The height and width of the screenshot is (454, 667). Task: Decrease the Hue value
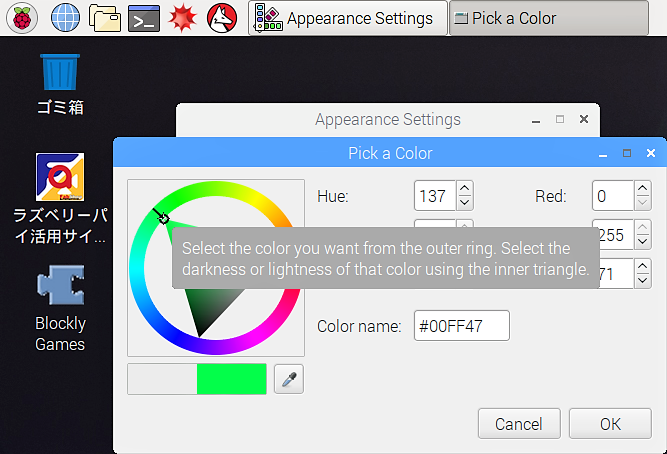click(465, 203)
